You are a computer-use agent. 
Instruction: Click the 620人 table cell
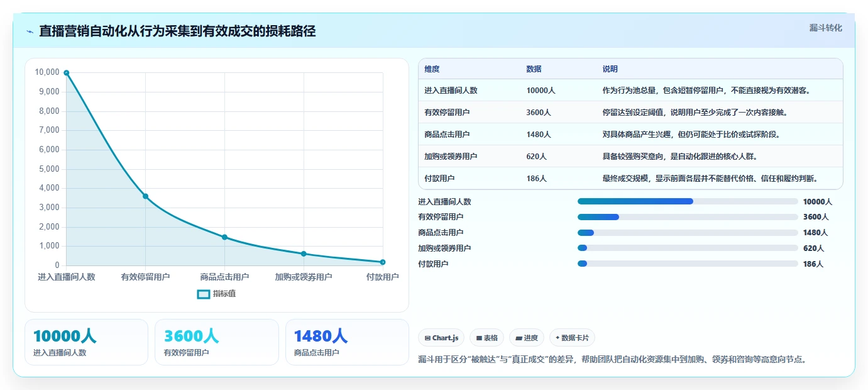[x=537, y=157]
